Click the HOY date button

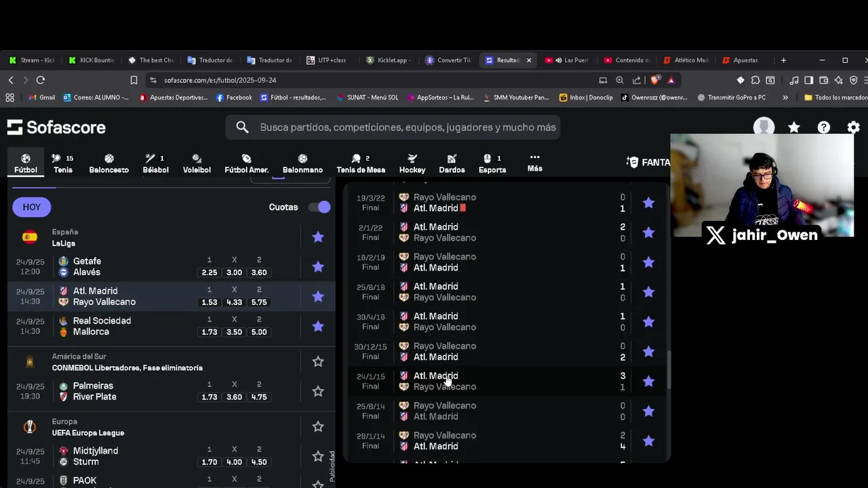[x=32, y=207]
